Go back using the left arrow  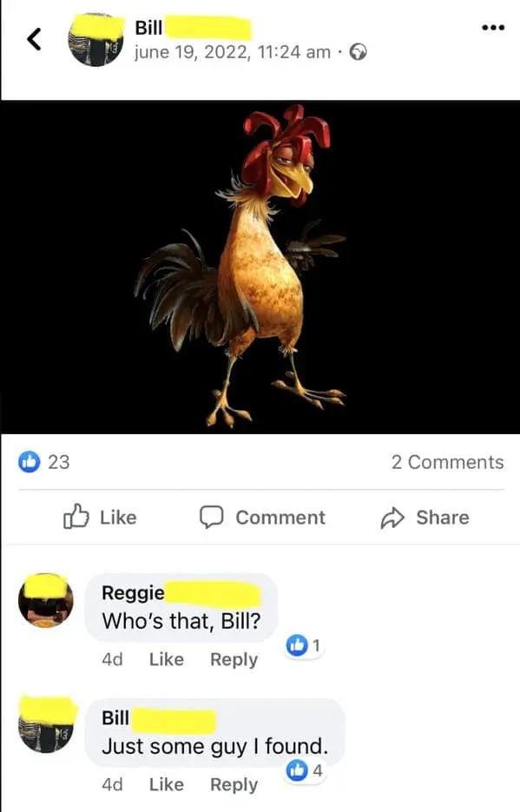[34, 39]
